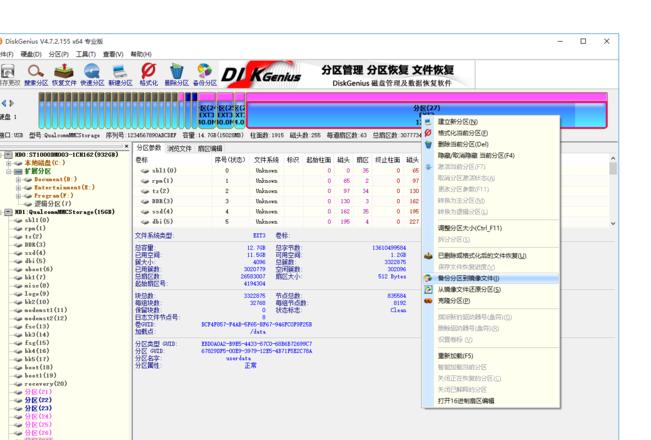This screenshot has height=440, width=651.
Task: Click the HD0 ST1000DM003 disk icon in tree
Action: (8, 155)
